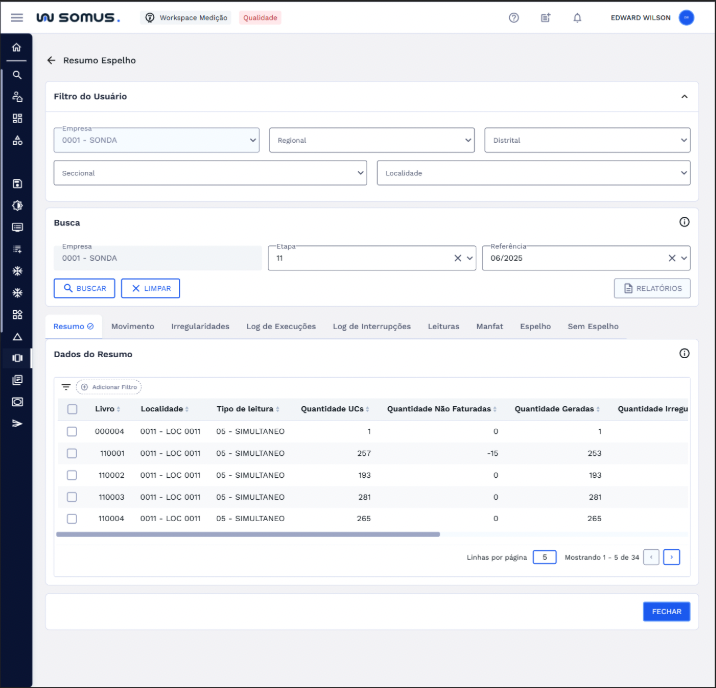The image size is (716, 688).
Task: Open the Localidade dropdown
Action: 533,173
